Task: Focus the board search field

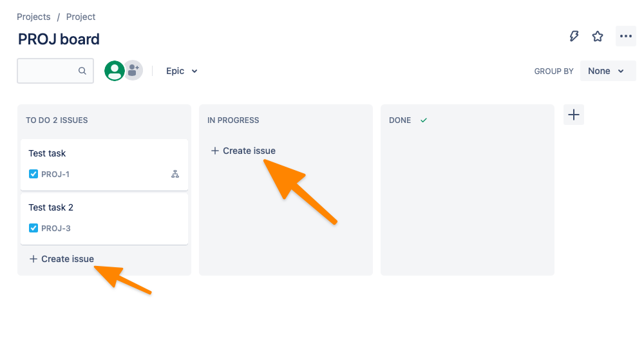Action: (x=48, y=71)
